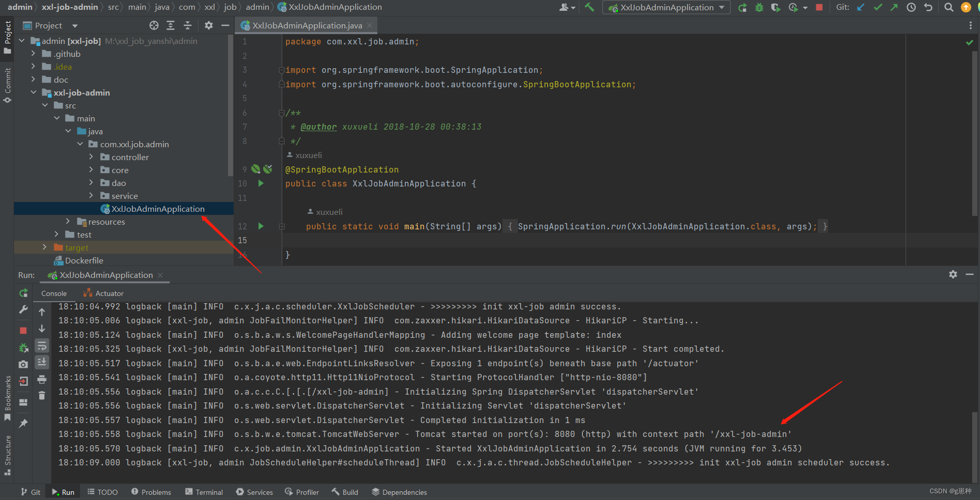Click Down the Stack Trace arrow
Screen dimensions: 980x500
[42, 329]
